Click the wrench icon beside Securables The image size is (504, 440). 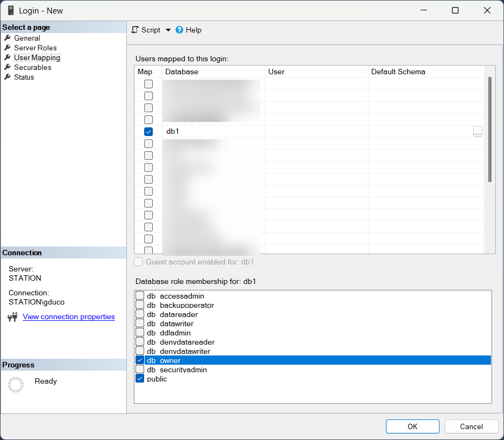click(x=8, y=67)
